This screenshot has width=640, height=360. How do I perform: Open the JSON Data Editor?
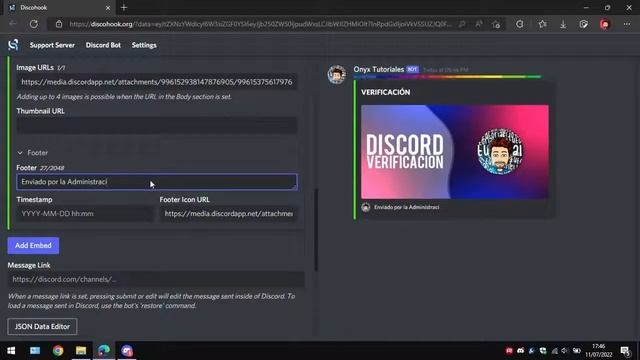[x=42, y=327]
